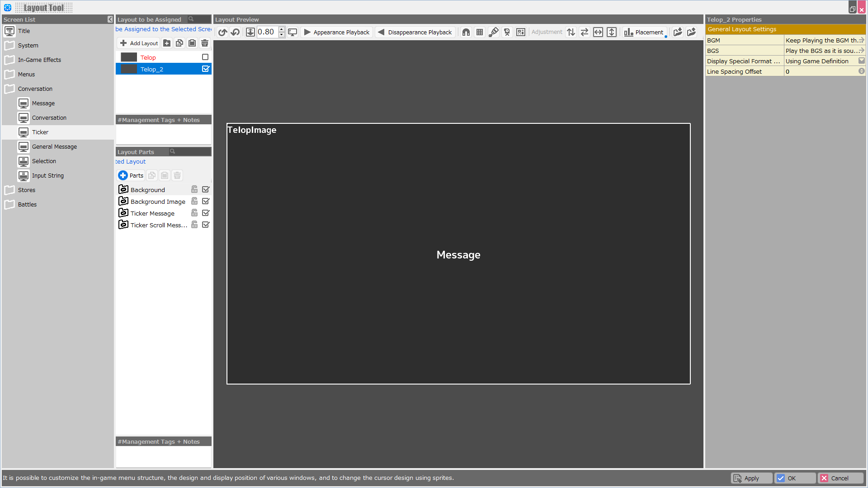Open the Placement menu
The image size is (868, 488).
click(x=644, y=32)
